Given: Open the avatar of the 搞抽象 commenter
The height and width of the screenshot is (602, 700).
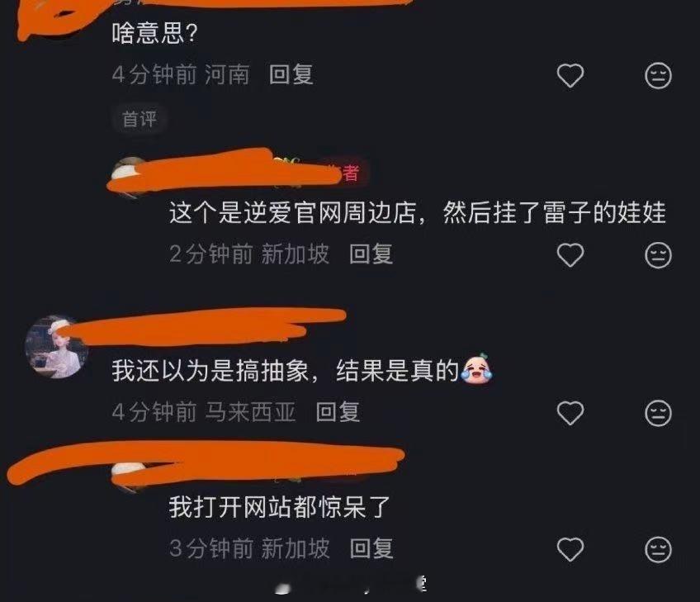Looking at the screenshot, I should tap(57, 347).
